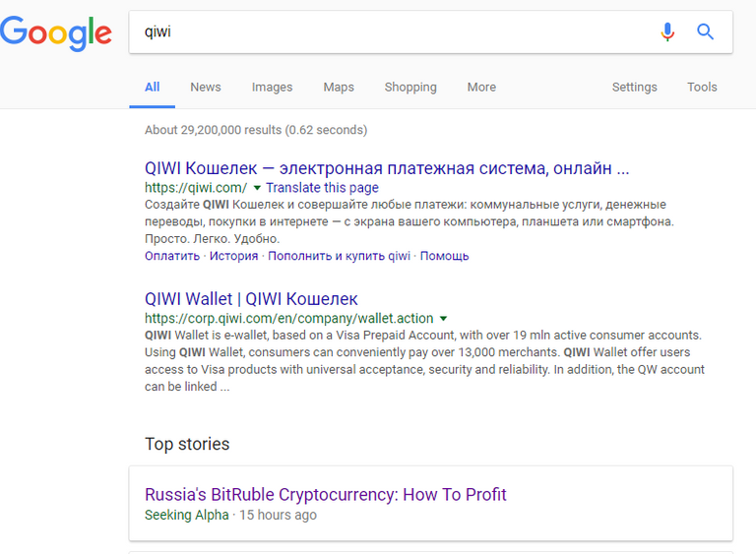Expand the arrow next to corp.qiwi.com URL
This screenshot has height=554, width=756.
443,318
